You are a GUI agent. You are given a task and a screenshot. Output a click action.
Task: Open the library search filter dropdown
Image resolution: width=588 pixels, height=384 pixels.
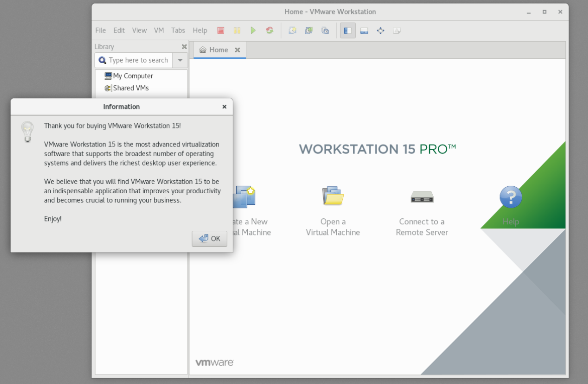pyautogui.click(x=180, y=60)
